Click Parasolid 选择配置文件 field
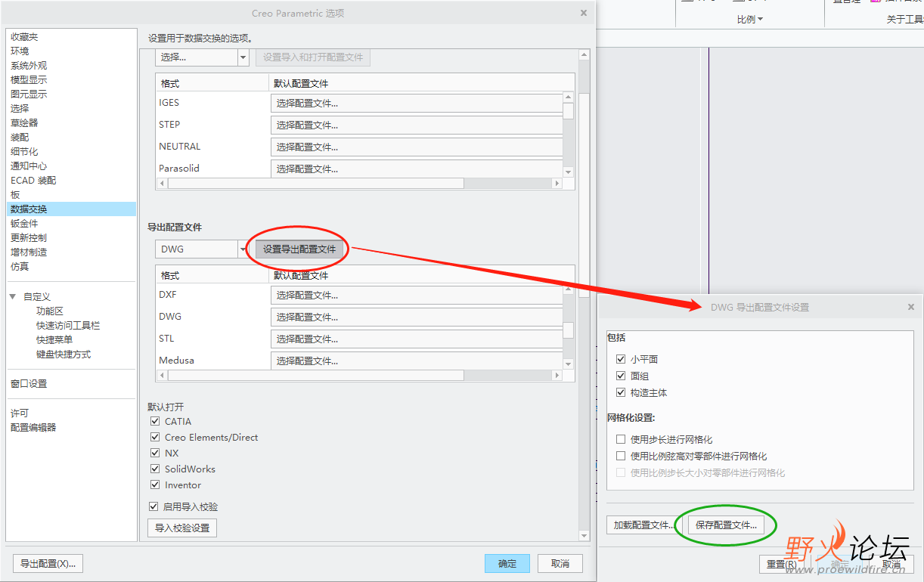This screenshot has width=924, height=582. coord(417,169)
